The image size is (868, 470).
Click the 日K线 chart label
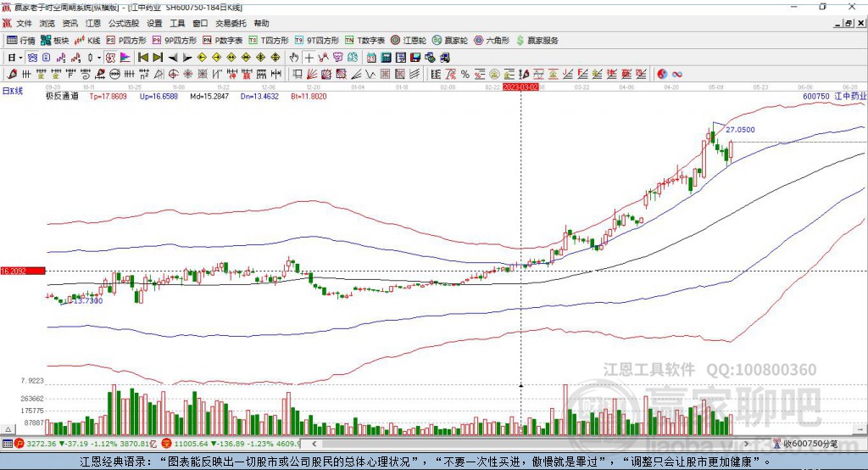pos(13,91)
